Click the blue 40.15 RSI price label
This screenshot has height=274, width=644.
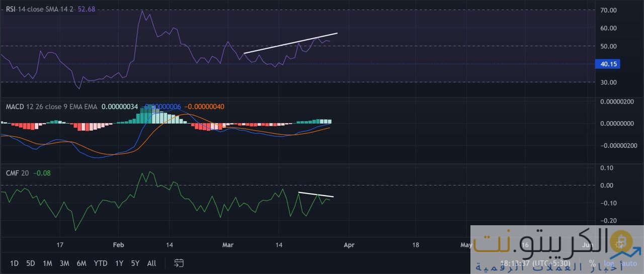(608, 64)
